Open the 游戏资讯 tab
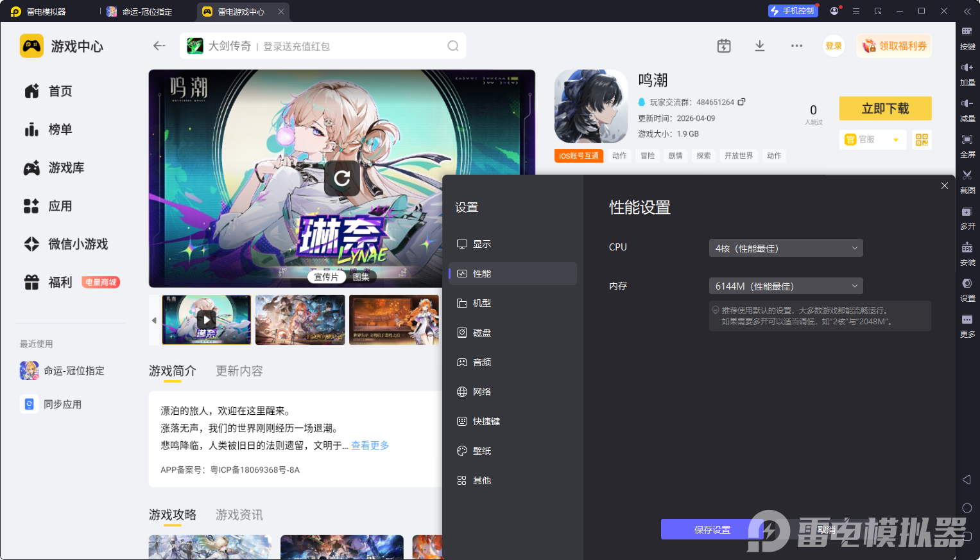Screen dimensions: 980x560 point(239,514)
